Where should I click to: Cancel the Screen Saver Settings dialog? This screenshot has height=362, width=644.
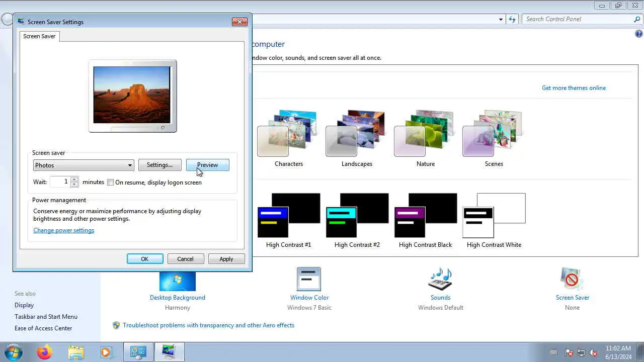(x=185, y=259)
